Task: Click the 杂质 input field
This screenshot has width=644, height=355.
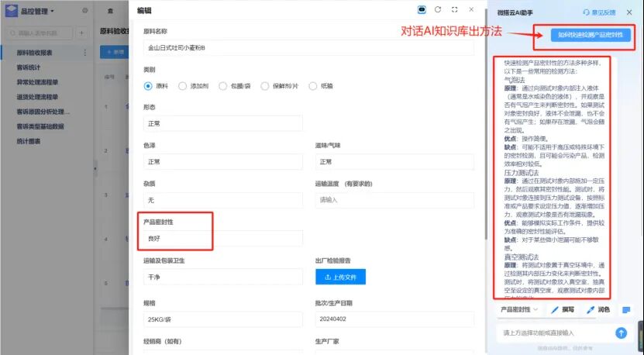Action: click(223, 200)
